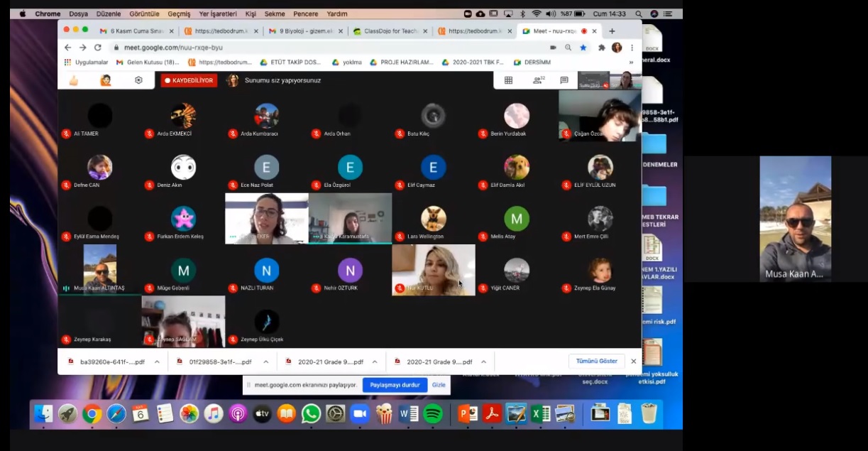Click the Meet address bar URL
This screenshot has height=451, width=868.
173,48
